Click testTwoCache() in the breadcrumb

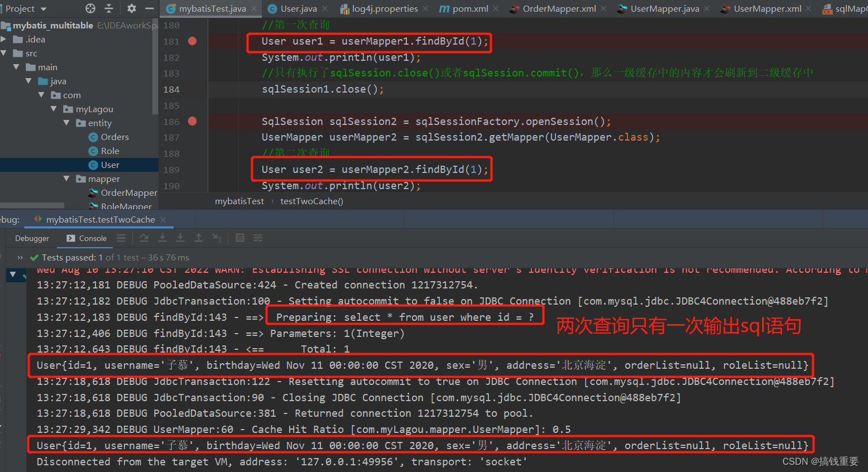click(x=311, y=201)
